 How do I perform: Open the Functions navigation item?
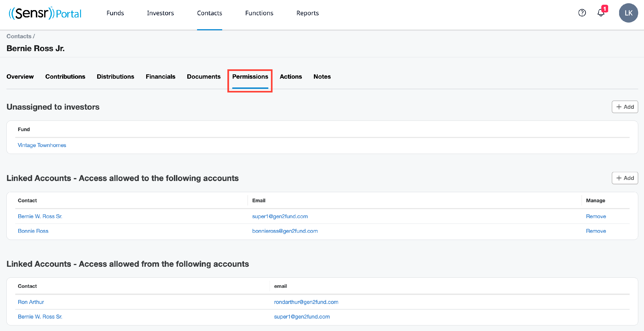point(259,13)
